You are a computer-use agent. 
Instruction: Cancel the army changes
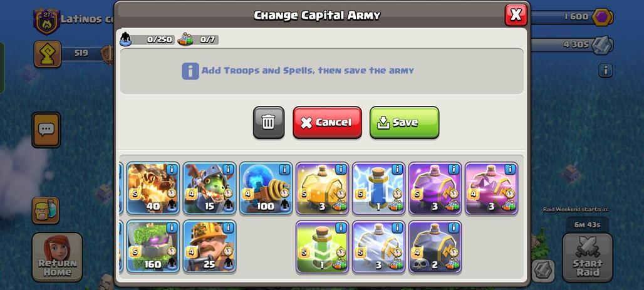[328, 122]
